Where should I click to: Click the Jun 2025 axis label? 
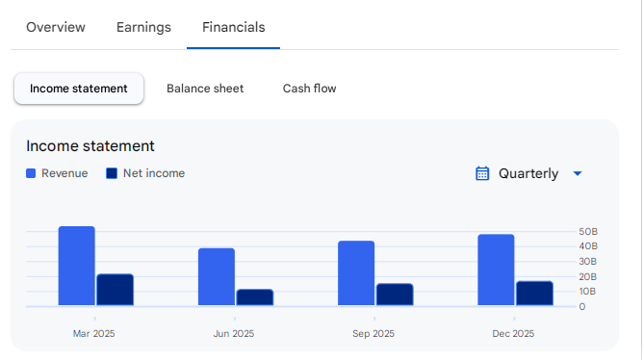234,334
